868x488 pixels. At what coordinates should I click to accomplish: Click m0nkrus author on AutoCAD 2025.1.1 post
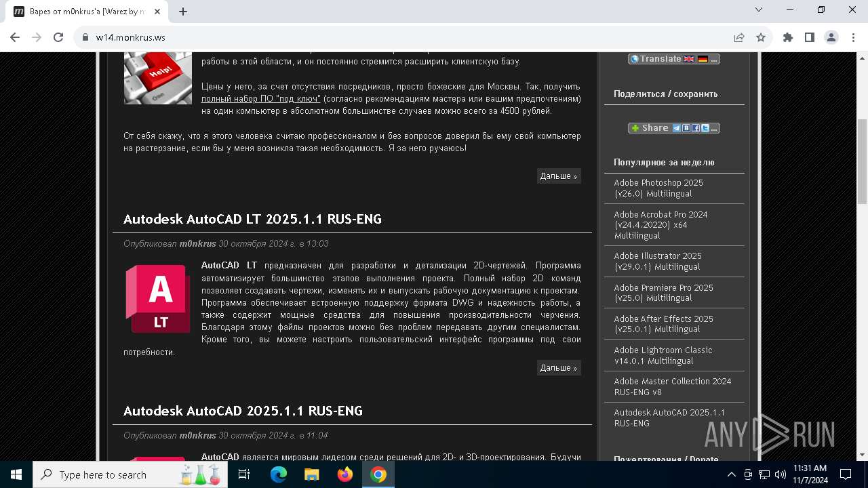(x=197, y=435)
